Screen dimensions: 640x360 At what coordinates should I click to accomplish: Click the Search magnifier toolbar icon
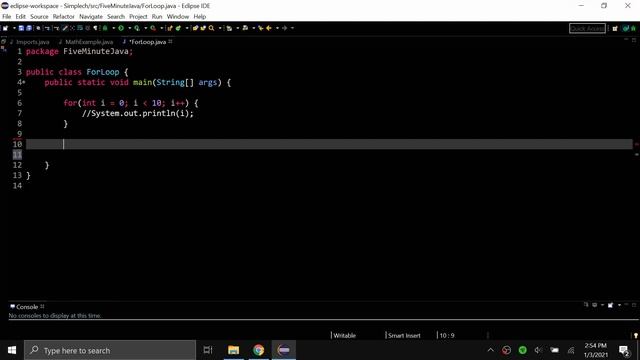click(x=211, y=28)
